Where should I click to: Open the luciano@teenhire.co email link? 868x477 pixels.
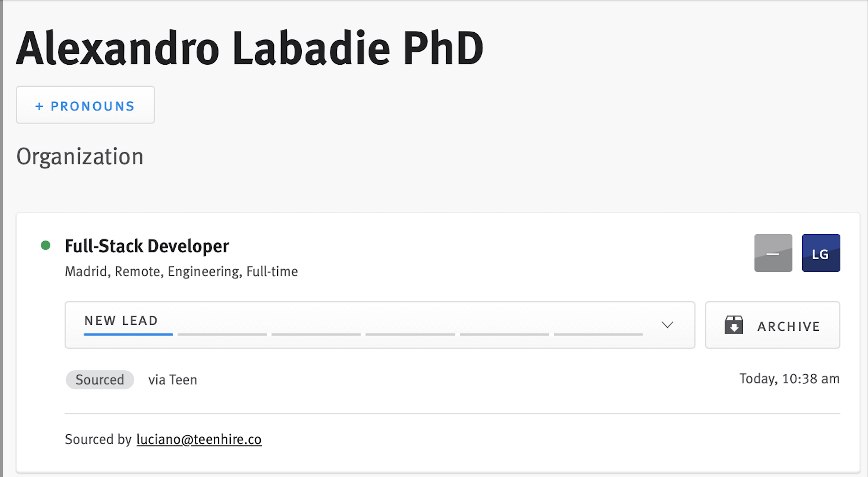point(199,439)
